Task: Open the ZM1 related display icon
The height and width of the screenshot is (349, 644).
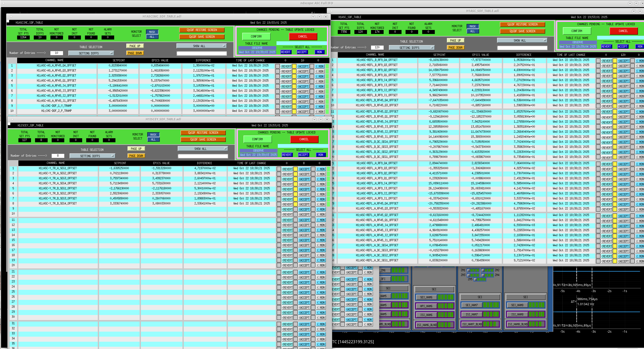Action: [x=469, y=270]
